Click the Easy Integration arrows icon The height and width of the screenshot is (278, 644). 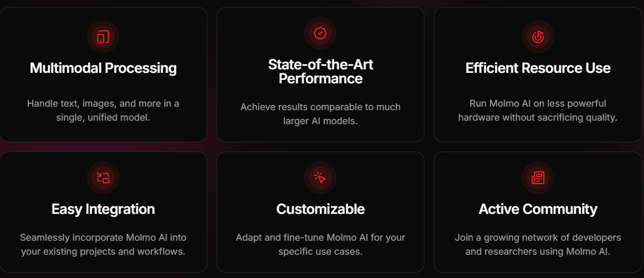click(103, 178)
